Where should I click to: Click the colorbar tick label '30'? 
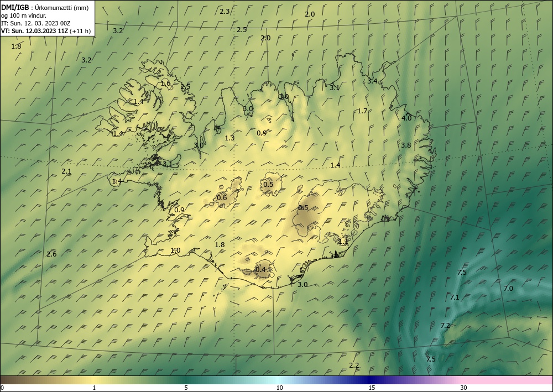click(x=464, y=388)
